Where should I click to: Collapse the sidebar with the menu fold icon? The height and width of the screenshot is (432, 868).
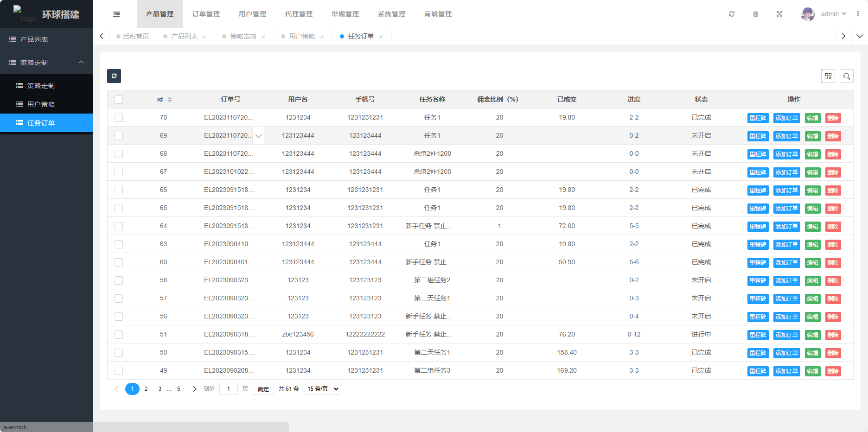[x=116, y=14]
